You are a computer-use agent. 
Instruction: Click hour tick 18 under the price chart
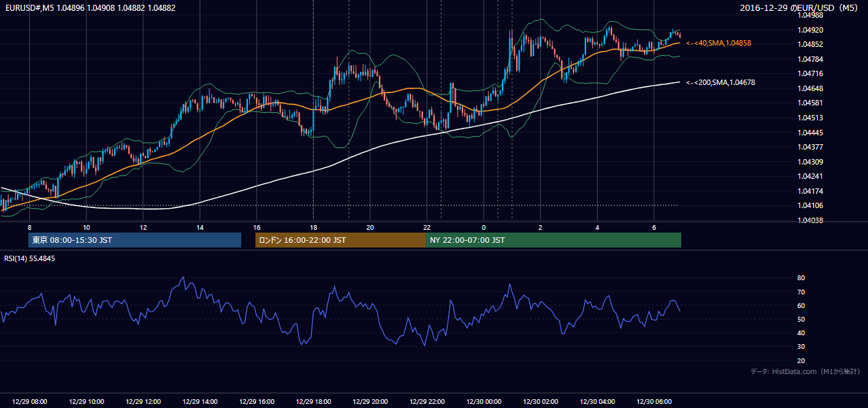pyautogui.click(x=313, y=227)
